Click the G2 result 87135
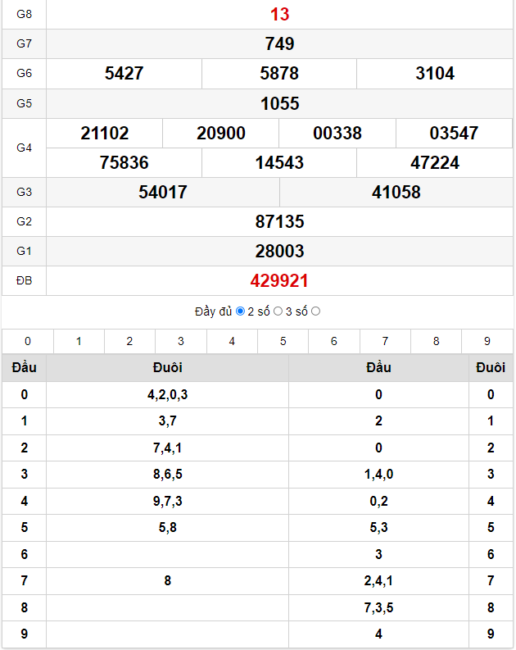This screenshot has height=650, width=516. (280, 222)
